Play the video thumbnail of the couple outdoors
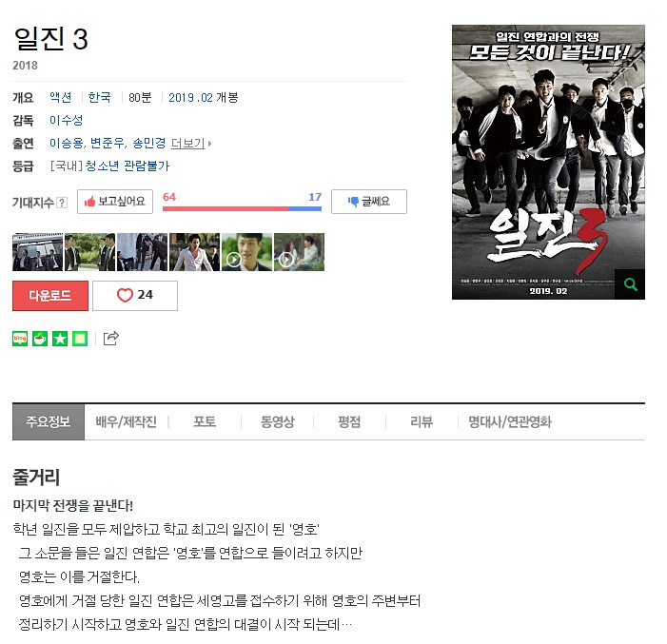Image resolution: width=667 pixels, height=644 pixels. point(299,252)
